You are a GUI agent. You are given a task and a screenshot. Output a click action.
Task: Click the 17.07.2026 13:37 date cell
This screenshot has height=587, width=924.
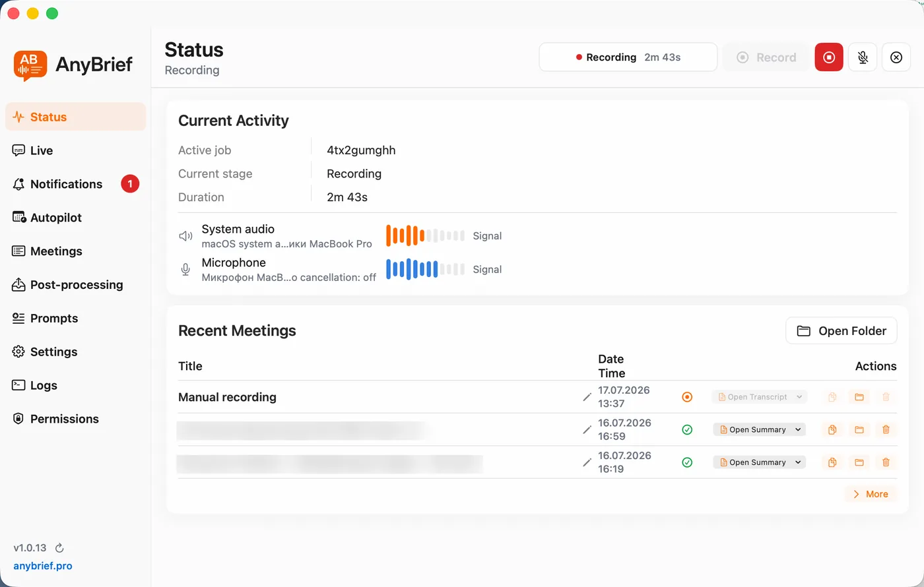(x=624, y=397)
